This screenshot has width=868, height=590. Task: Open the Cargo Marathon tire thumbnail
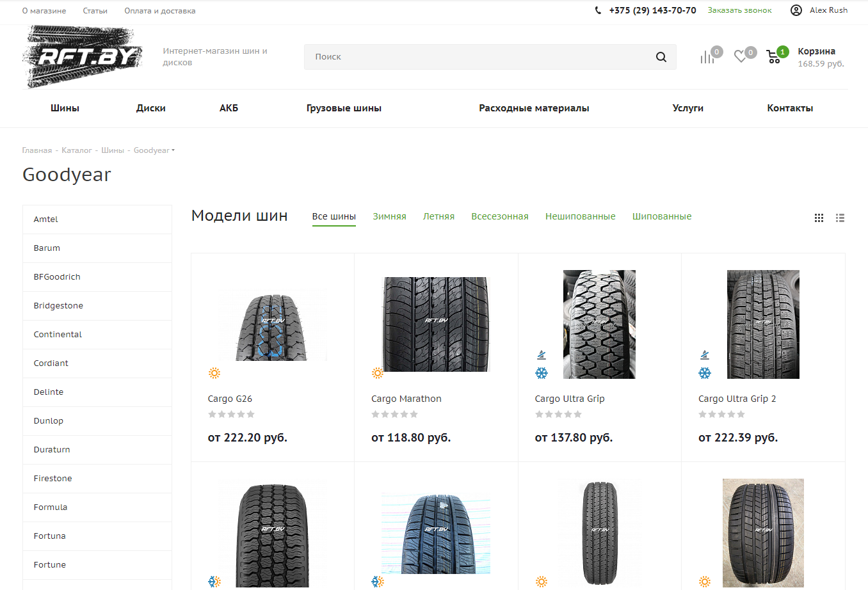click(x=436, y=324)
